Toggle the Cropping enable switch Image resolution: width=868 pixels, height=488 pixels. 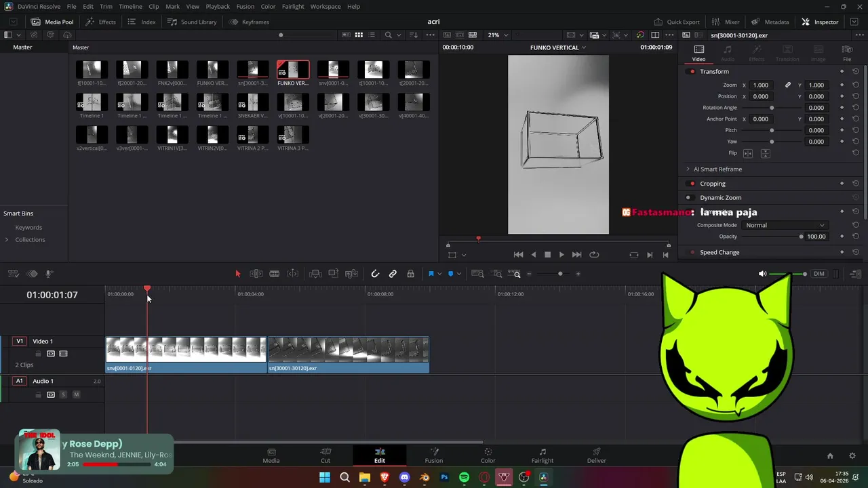692,184
